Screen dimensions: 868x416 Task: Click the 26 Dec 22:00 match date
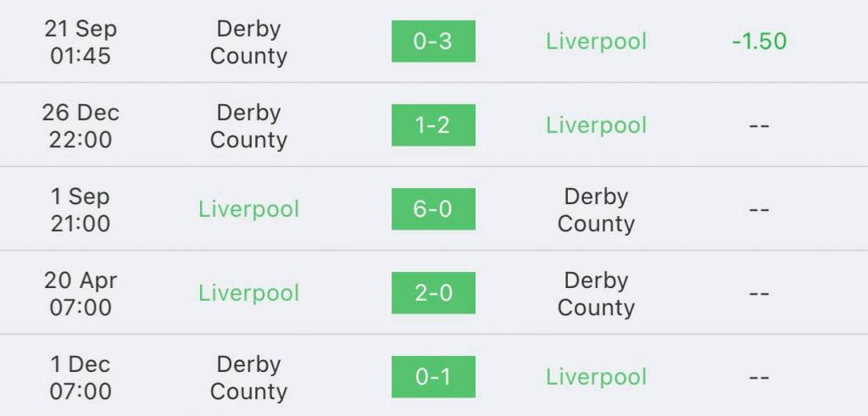pos(81,126)
